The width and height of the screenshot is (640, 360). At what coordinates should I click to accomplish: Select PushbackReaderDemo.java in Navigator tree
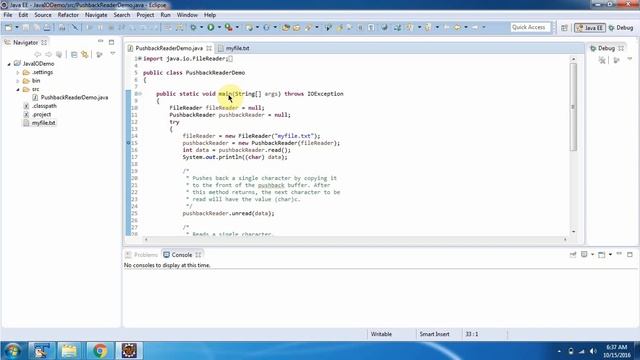pos(74,98)
